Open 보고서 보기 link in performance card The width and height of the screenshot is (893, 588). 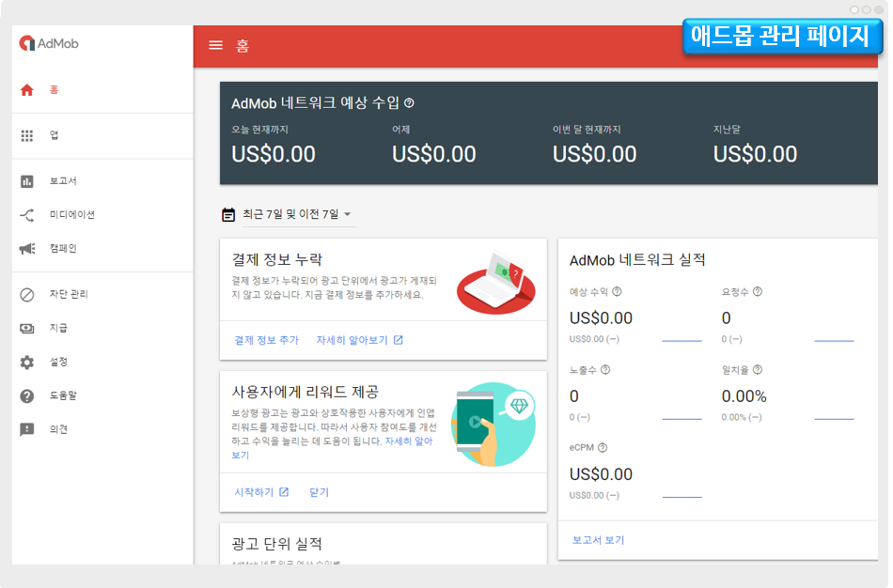pyautogui.click(x=598, y=540)
